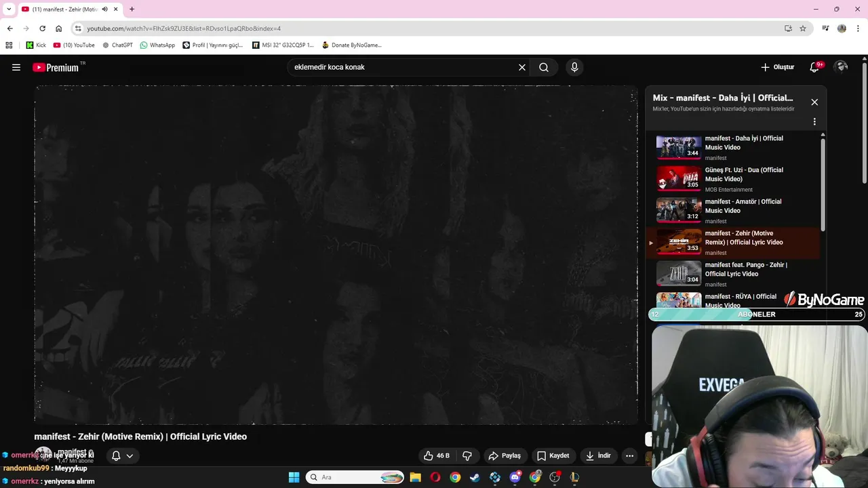Viewport: 868px width, 488px height.
Task: Open more actions ellipsis under video
Action: 629,455
